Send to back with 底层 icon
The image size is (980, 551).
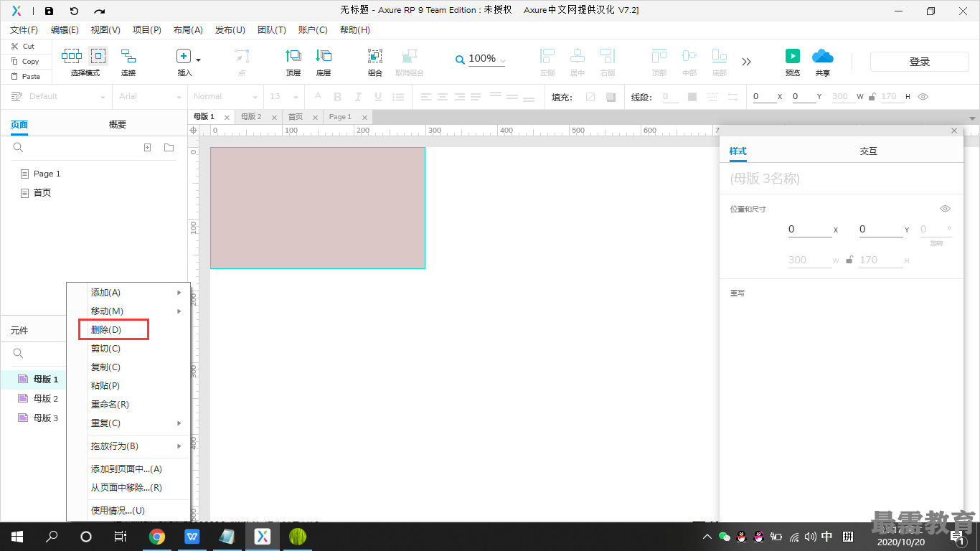tap(324, 56)
